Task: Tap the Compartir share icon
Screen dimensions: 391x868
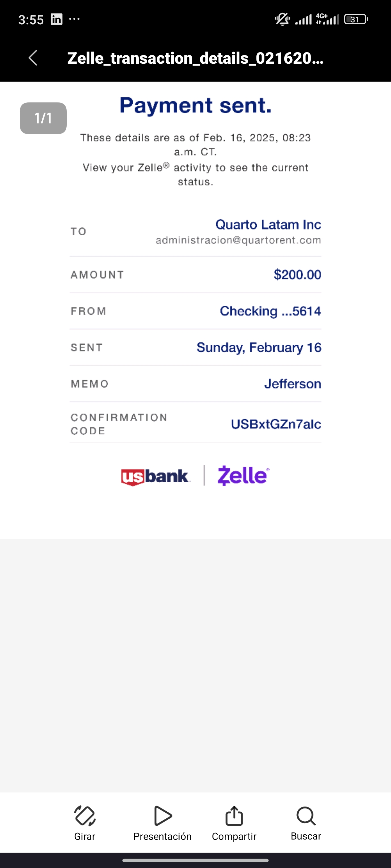Action: pyautogui.click(x=234, y=816)
